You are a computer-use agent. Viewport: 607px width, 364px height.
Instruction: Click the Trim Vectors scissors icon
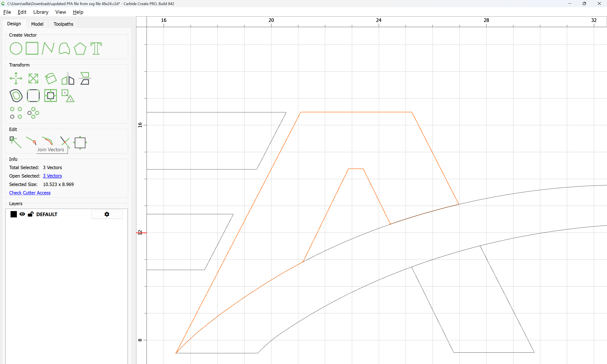point(65,142)
